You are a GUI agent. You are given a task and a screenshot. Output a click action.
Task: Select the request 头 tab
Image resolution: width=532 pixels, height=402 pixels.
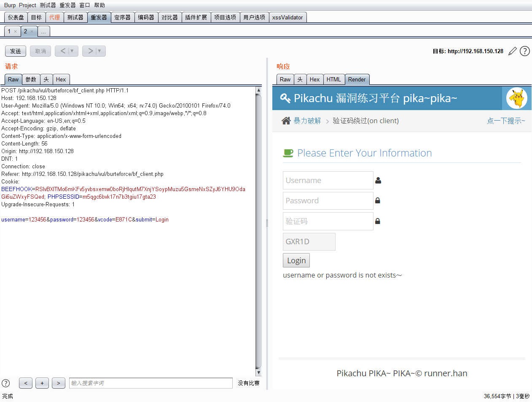point(46,79)
